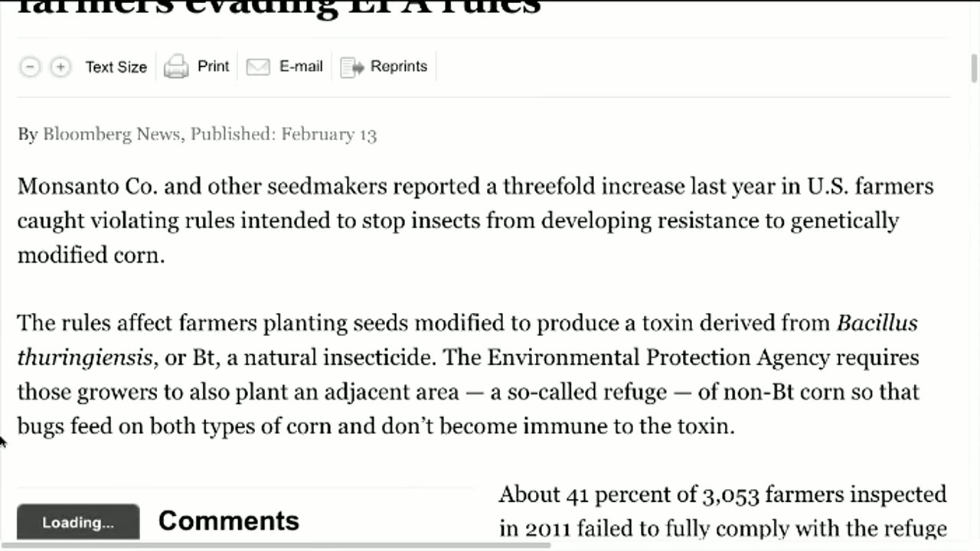This screenshot has width=980, height=551.
Task: Open the Print text link
Action: (213, 67)
